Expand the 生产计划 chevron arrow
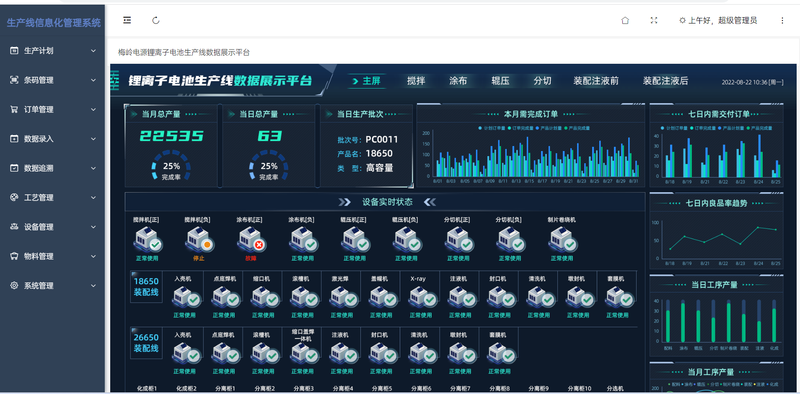800x394 pixels. tap(93, 51)
